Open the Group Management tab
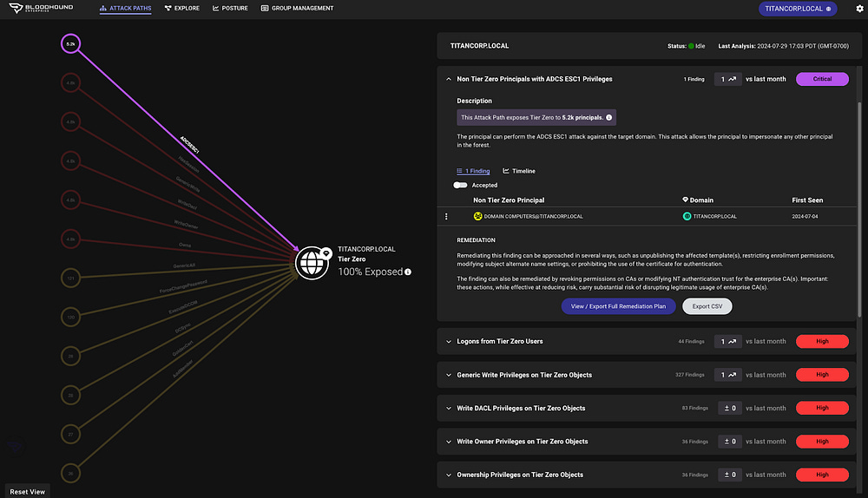Screen dimensions: 868x498 tap(297, 9)
